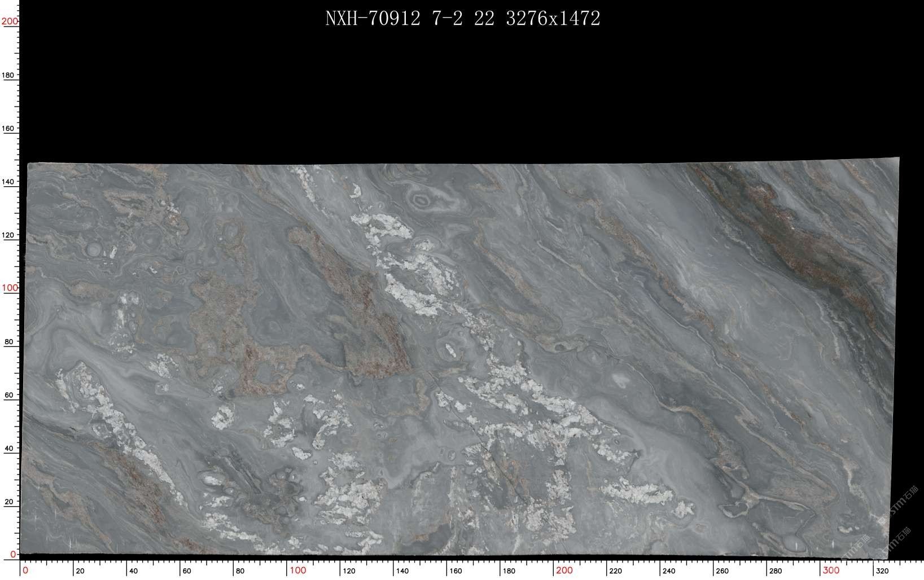Click the red 100 mark on horizontal ruler
Image resolution: width=924 pixels, height=580 pixels.
click(x=297, y=570)
